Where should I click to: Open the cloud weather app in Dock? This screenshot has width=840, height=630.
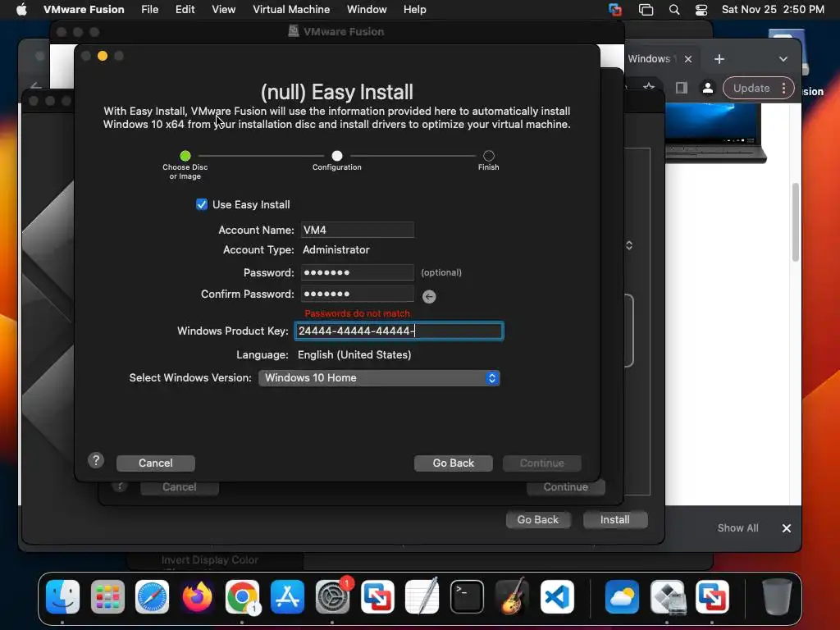(622, 596)
